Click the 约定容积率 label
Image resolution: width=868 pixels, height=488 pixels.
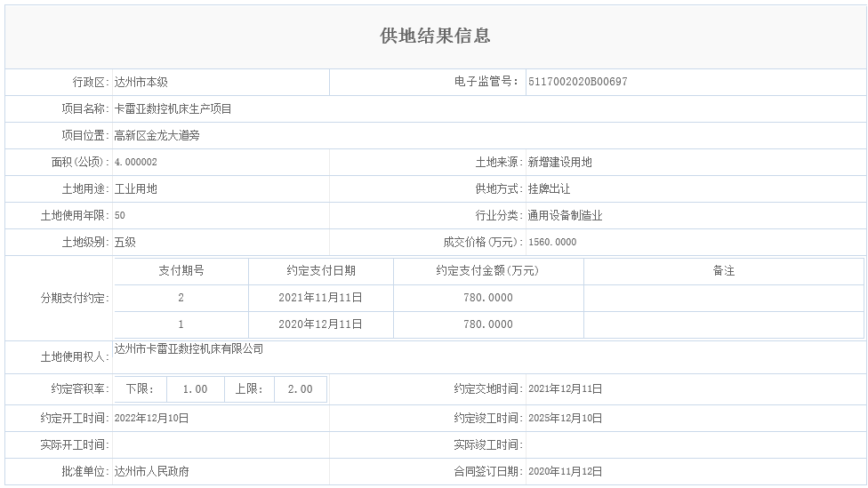tap(80, 389)
